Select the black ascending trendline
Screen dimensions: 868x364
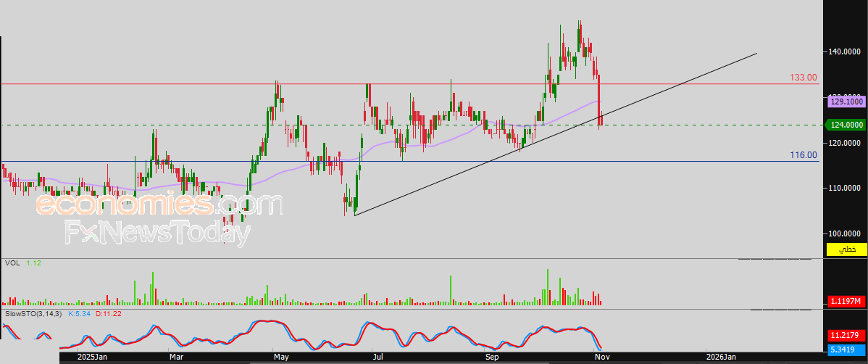click(x=555, y=134)
